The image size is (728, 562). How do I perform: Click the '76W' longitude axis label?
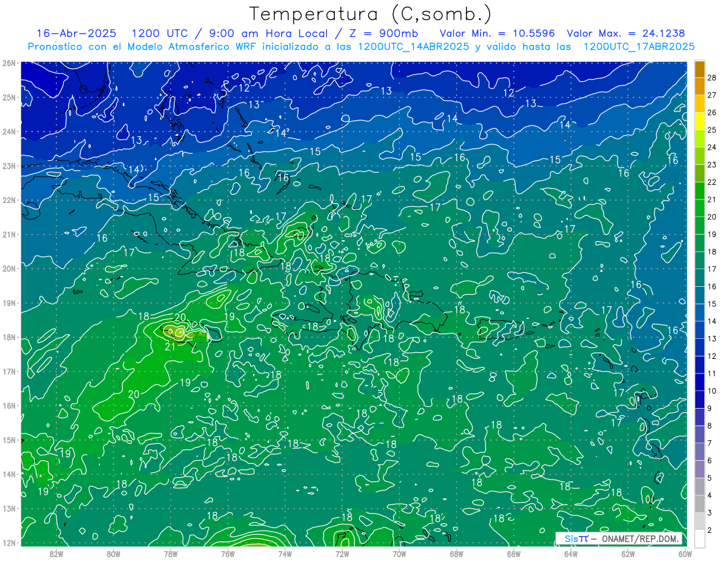[228, 554]
